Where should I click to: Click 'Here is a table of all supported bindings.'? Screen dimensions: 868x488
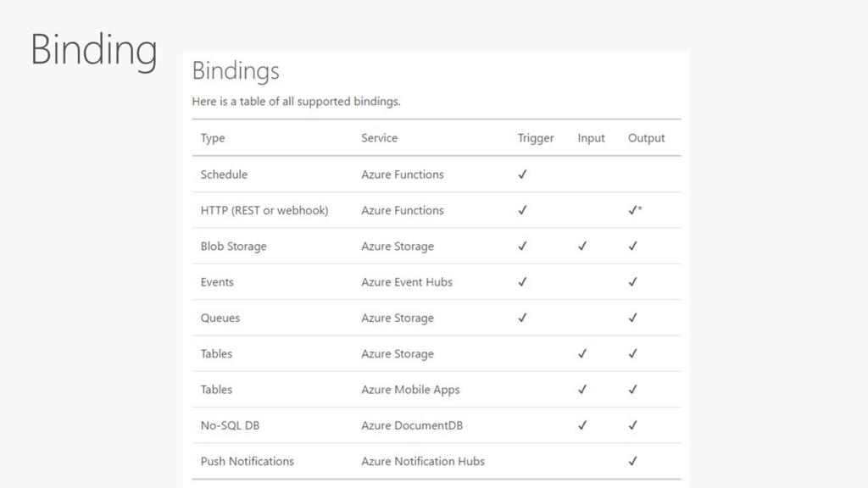click(x=296, y=102)
